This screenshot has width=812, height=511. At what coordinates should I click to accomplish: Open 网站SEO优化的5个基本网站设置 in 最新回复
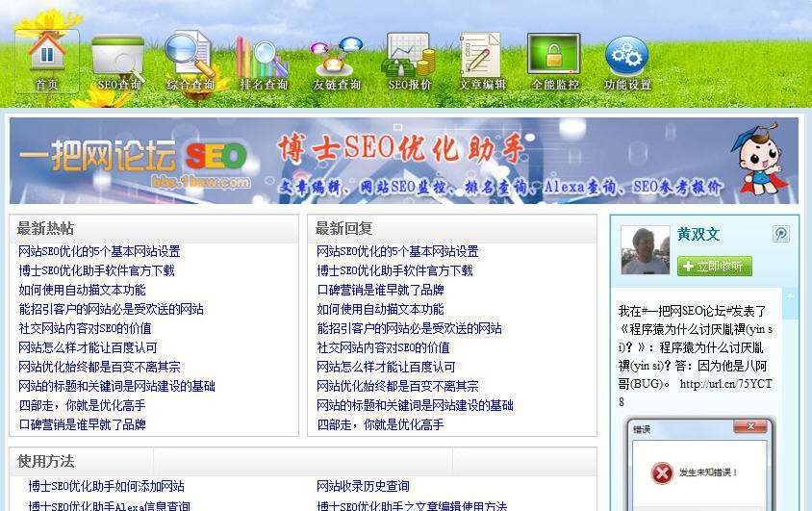pyautogui.click(x=397, y=251)
